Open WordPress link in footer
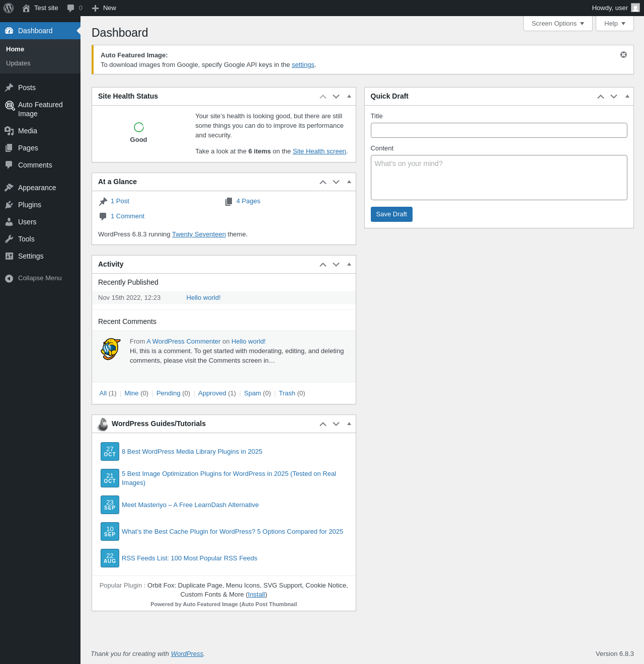This screenshot has height=664, width=644. coord(187,654)
